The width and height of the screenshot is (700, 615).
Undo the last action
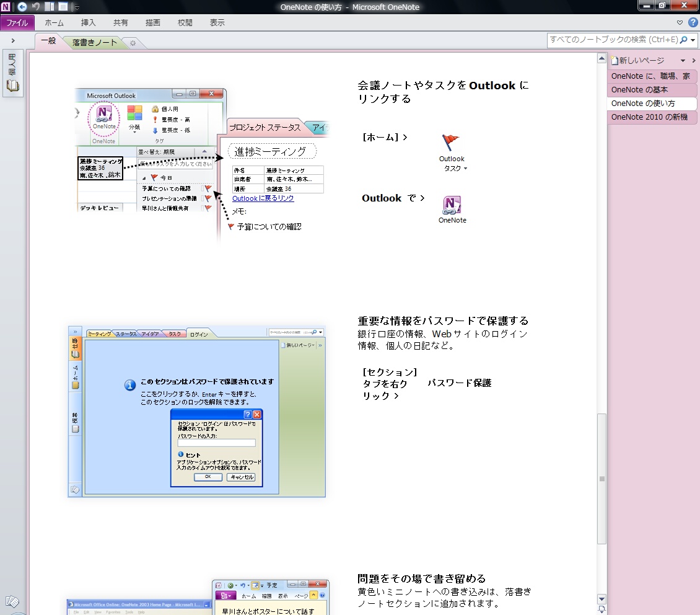tap(36, 7)
